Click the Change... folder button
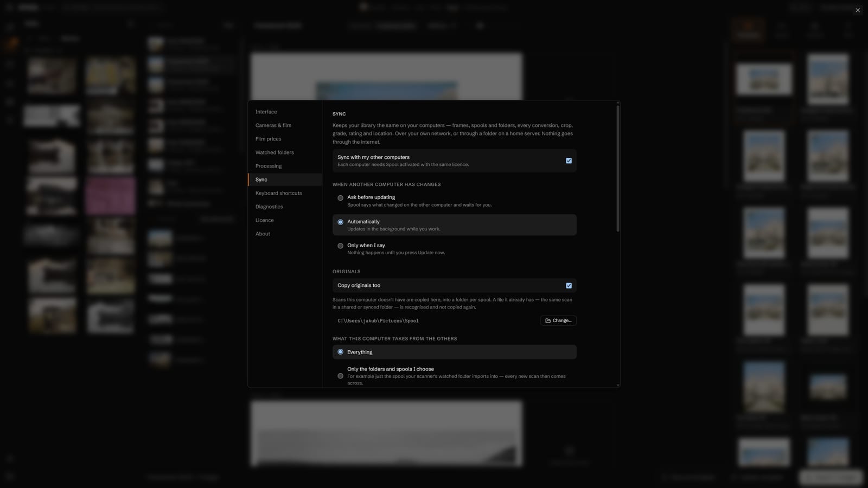This screenshot has height=488, width=868. pyautogui.click(x=558, y=320)
